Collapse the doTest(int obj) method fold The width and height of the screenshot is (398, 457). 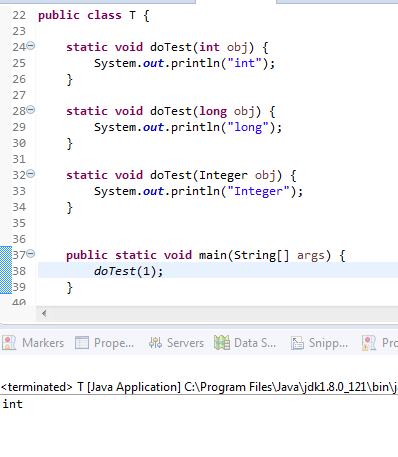coord(30,45)
